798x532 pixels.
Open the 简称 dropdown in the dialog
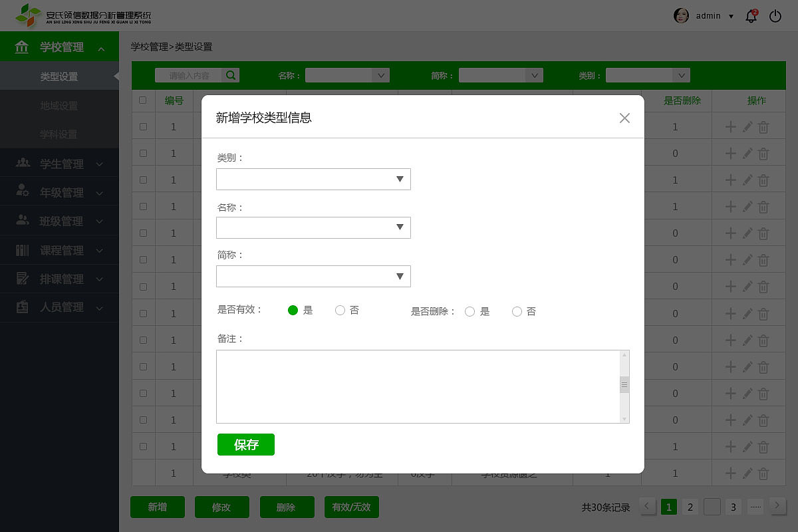click(x=313, y=276)
